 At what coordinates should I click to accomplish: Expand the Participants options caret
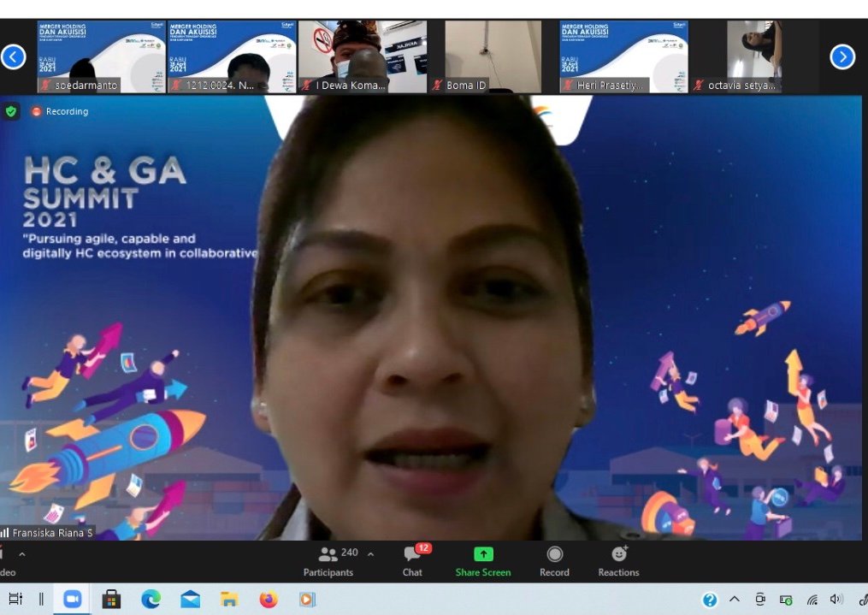click(370, 554)
